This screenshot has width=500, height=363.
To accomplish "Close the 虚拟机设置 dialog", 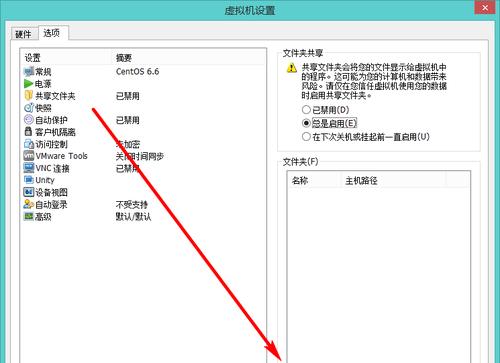I will coord(485,7).
